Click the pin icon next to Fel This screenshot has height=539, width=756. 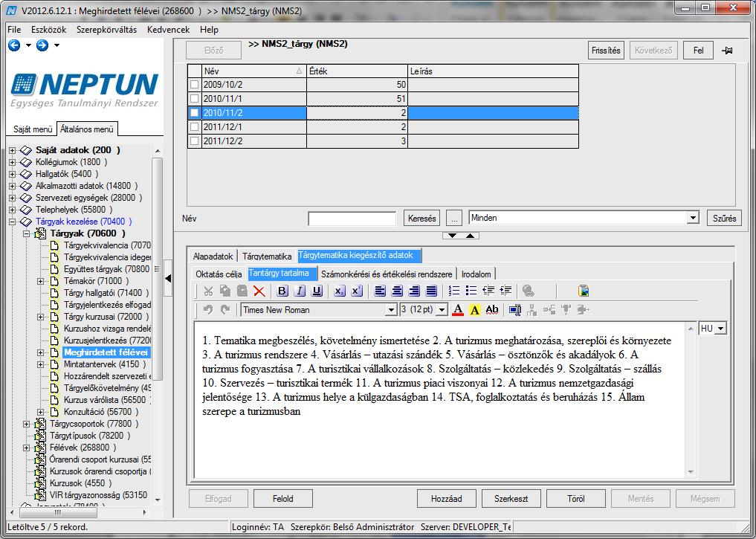point(727,50)
